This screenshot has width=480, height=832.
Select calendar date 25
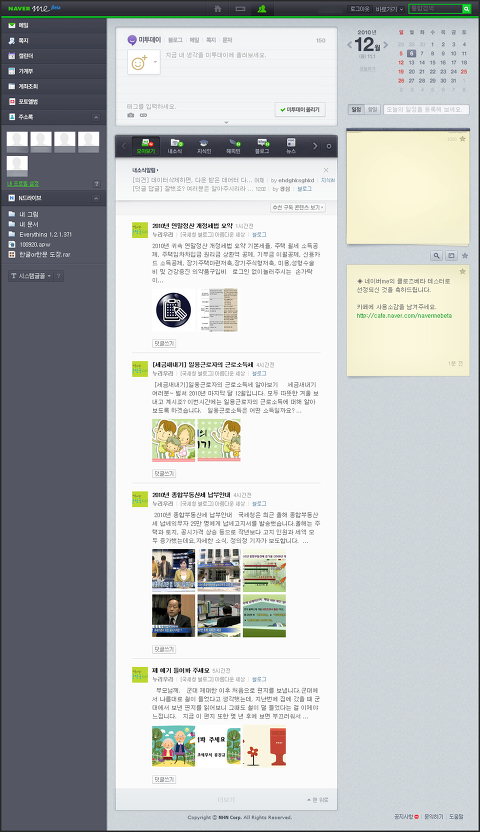(464, 71)
